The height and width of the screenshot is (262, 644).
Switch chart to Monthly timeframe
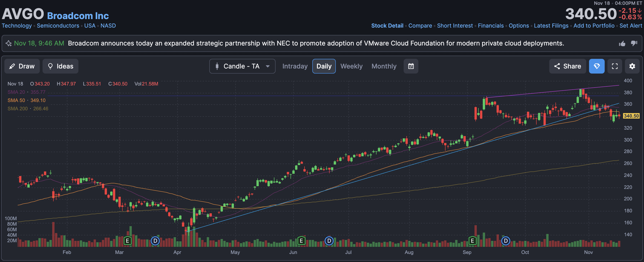point(384,66)
